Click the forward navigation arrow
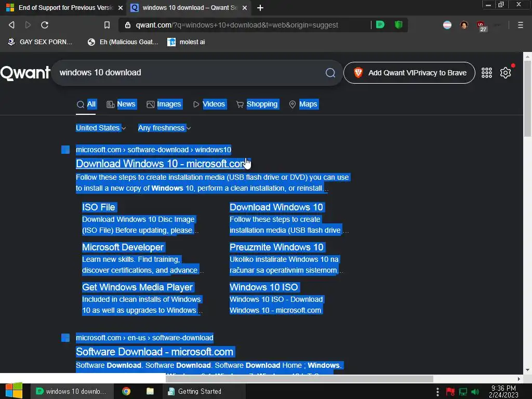 point(28,25)
